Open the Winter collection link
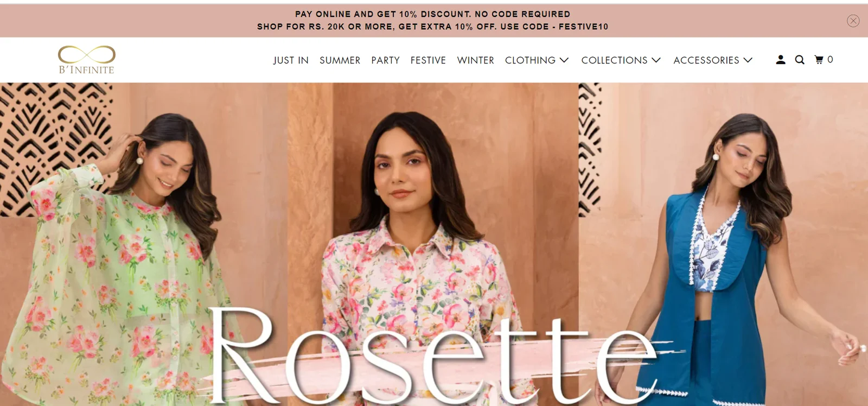 (475, 60)
